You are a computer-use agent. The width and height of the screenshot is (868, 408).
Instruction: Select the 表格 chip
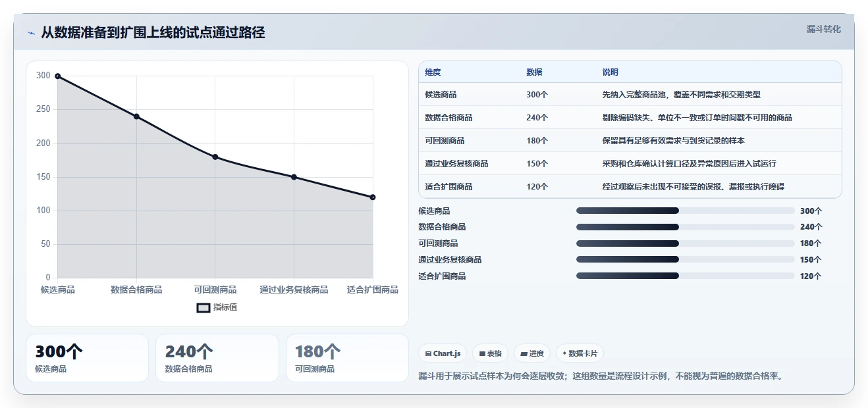coord(490,353)
